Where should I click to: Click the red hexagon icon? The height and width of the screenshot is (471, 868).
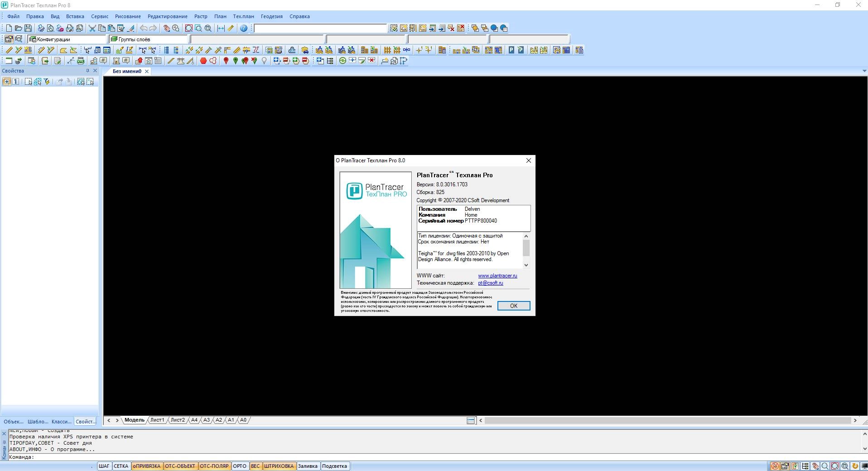point(203,61)
